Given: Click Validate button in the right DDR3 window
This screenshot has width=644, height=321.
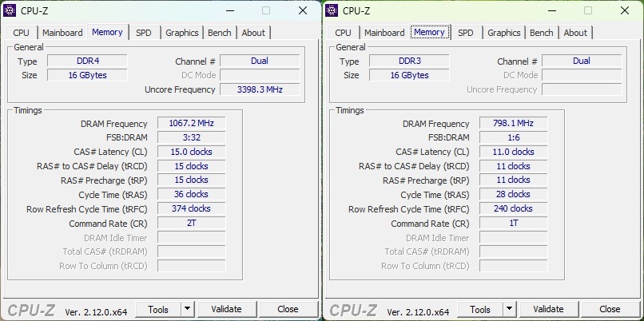Looking at the screenshot, I should [549, 309].
